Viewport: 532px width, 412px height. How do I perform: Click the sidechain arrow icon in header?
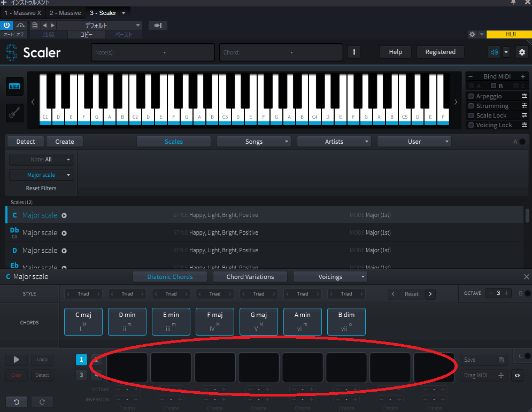158,26
